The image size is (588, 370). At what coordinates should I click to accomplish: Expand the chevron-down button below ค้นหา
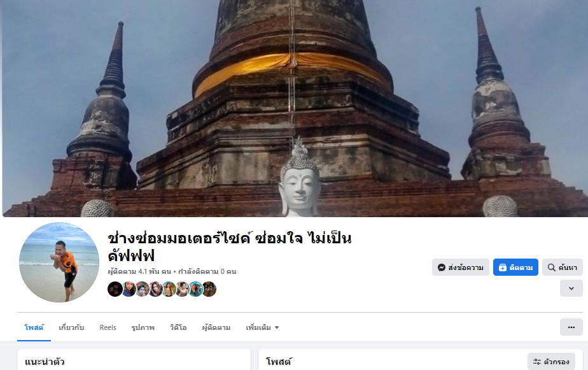click(571, 288)
